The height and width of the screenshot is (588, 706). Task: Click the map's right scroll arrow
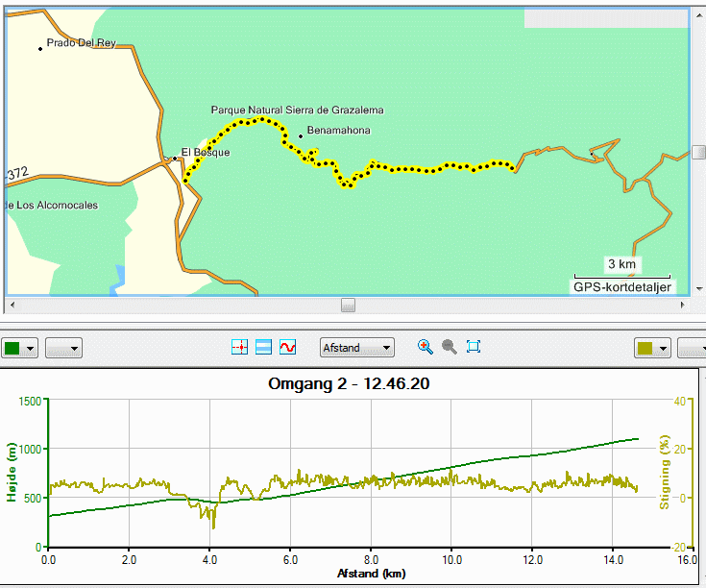pos(683,305)
